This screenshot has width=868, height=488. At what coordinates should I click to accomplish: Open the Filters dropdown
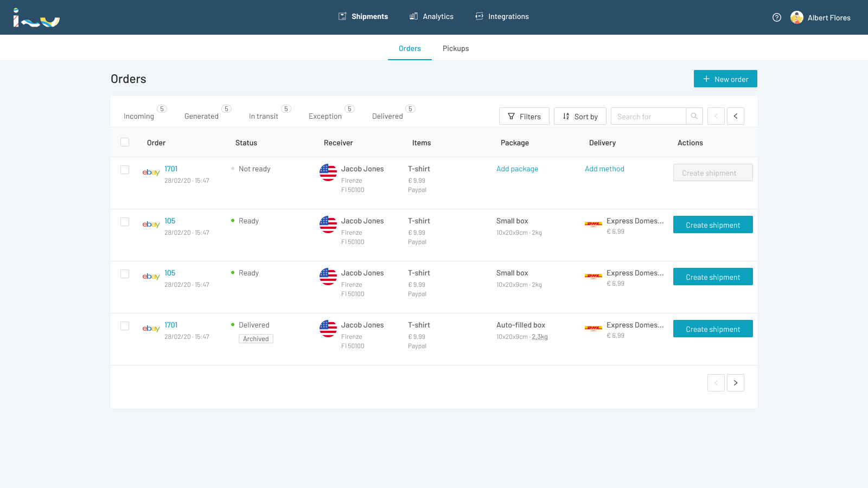click(x=524, y=116)
